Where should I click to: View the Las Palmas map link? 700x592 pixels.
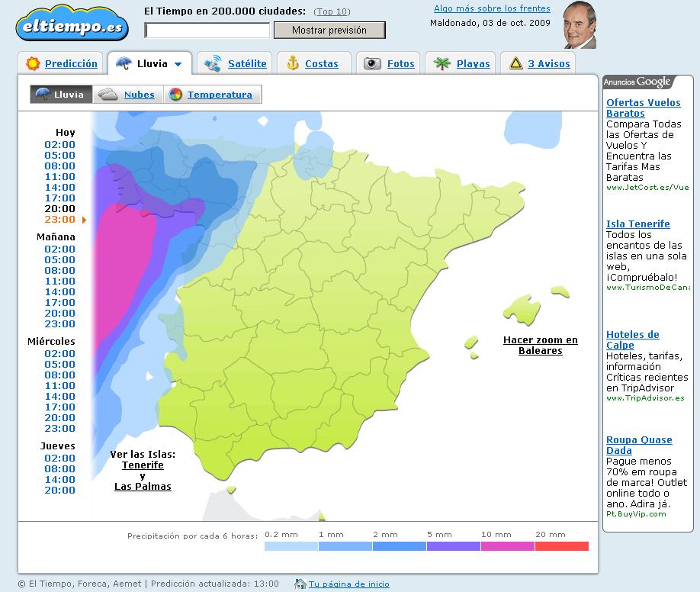143,487
